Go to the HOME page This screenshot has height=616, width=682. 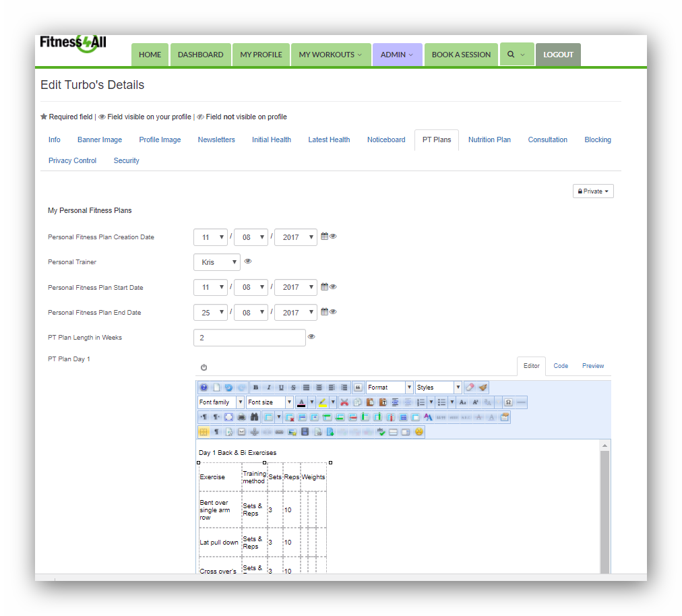point(150,55)
